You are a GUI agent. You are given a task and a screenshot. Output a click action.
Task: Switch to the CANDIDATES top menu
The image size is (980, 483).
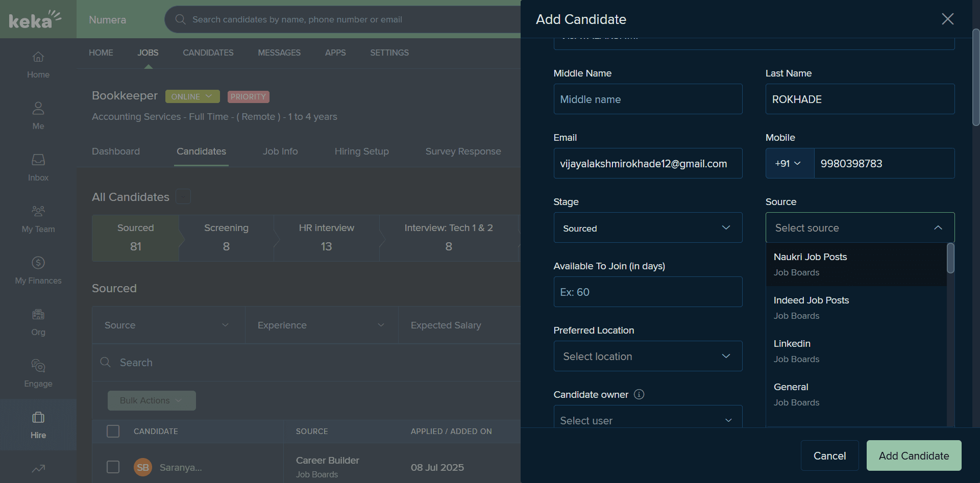coord(208,53)
